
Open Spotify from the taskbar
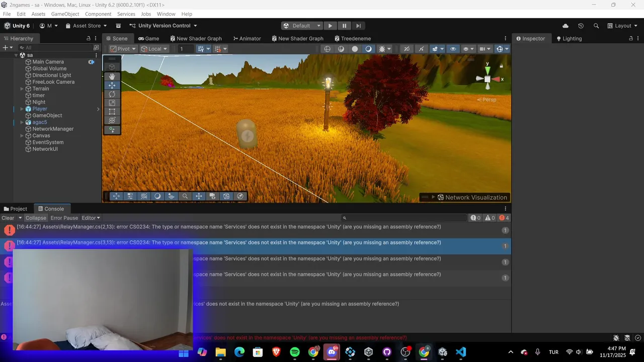pos(295,352)
